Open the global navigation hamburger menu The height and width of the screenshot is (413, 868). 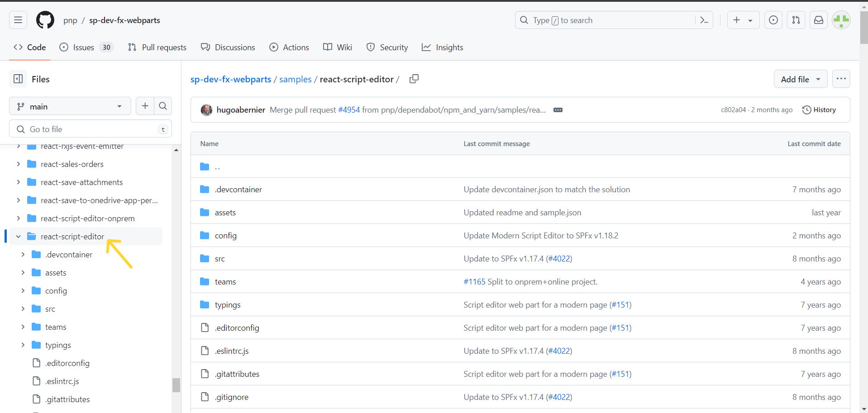click(17, 20)
